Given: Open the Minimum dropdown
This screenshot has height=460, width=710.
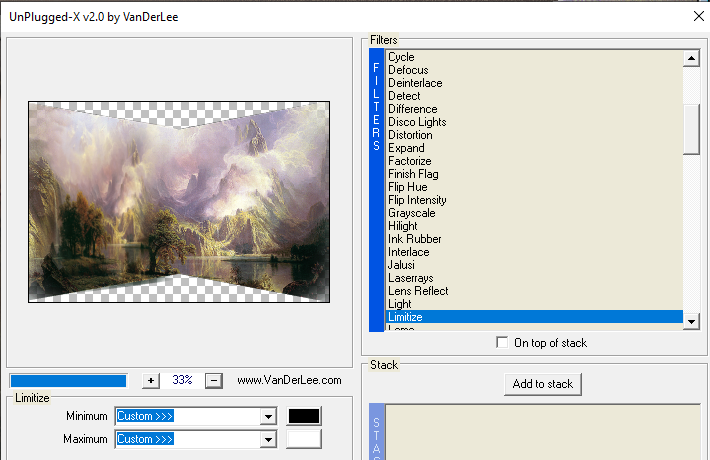Looking at the screenshot, I should pyautogui.click(x=268, y=416).
